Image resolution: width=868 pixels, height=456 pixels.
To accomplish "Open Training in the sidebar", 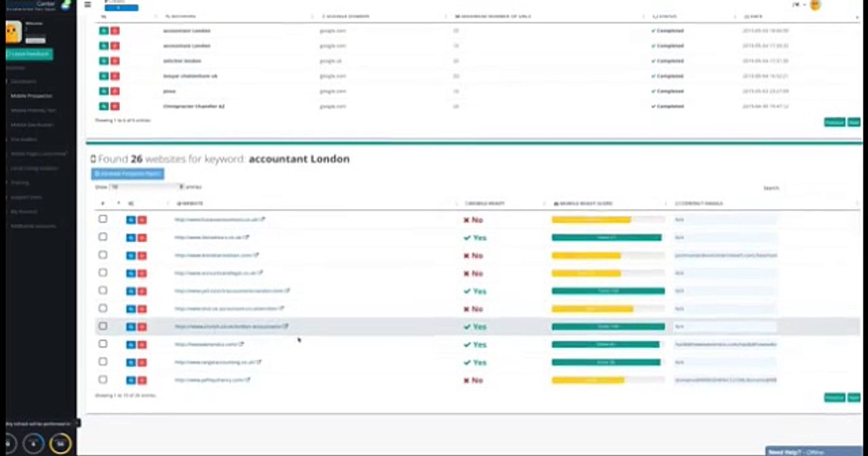I will (x=20, y=182).
